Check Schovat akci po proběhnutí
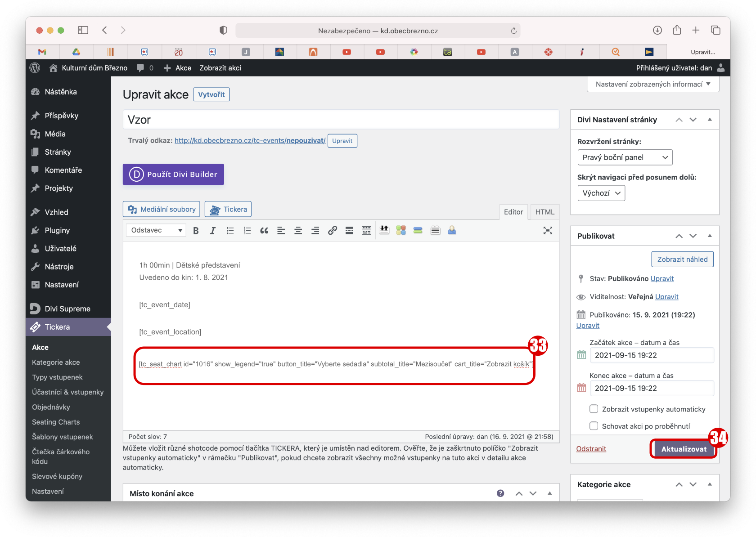This screenshot has width=756, height=537. click(594, 426)
